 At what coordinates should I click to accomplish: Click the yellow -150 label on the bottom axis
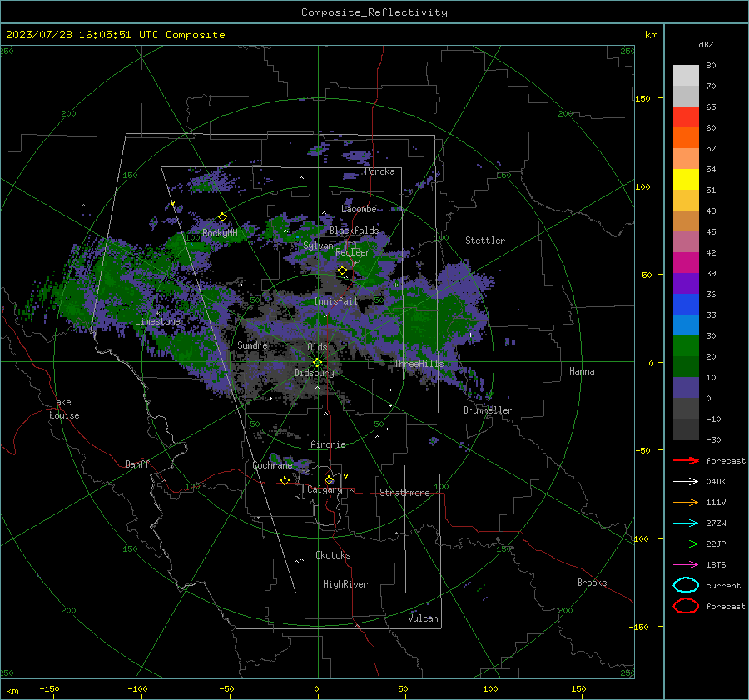49,688
